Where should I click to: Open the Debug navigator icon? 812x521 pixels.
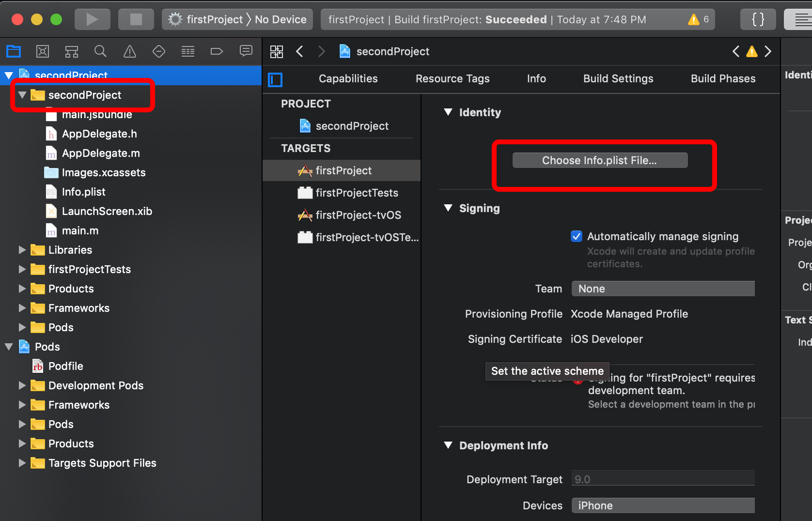pyautogui.click(x=188, y=51)
